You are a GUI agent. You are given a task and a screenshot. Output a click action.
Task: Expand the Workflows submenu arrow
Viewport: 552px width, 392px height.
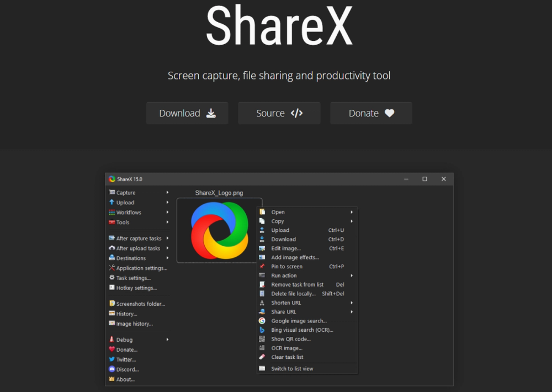(168, 212)
